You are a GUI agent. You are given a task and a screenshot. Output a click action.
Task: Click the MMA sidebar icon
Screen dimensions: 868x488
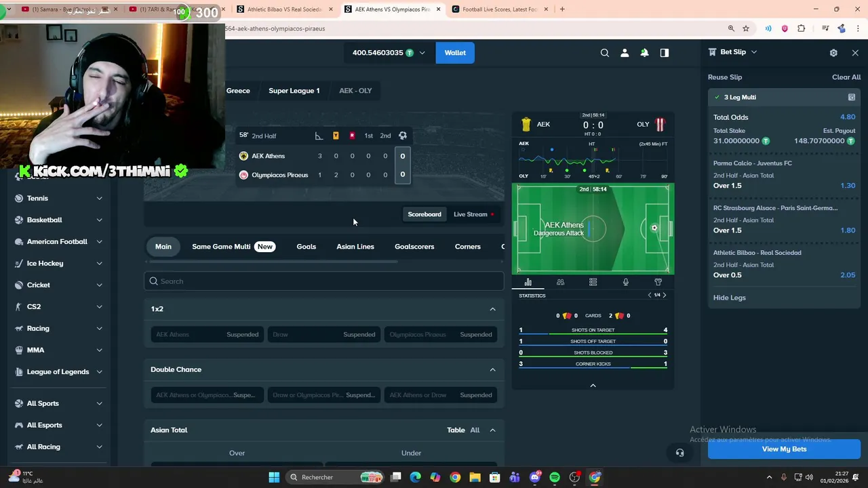[x=19, y=350]
